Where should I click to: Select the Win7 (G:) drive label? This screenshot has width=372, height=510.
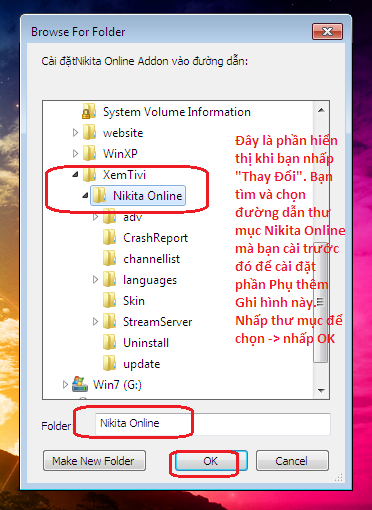[117, 385]
